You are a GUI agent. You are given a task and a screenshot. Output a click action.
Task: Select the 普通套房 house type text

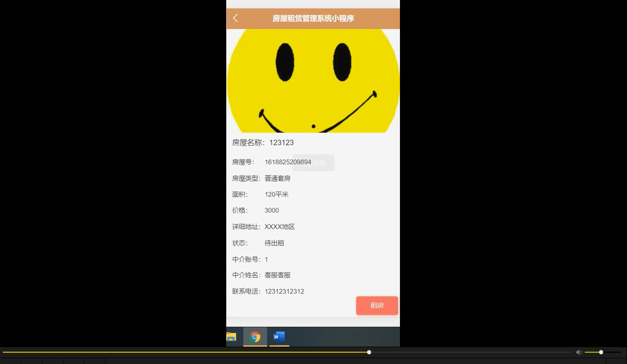point(277,178)
